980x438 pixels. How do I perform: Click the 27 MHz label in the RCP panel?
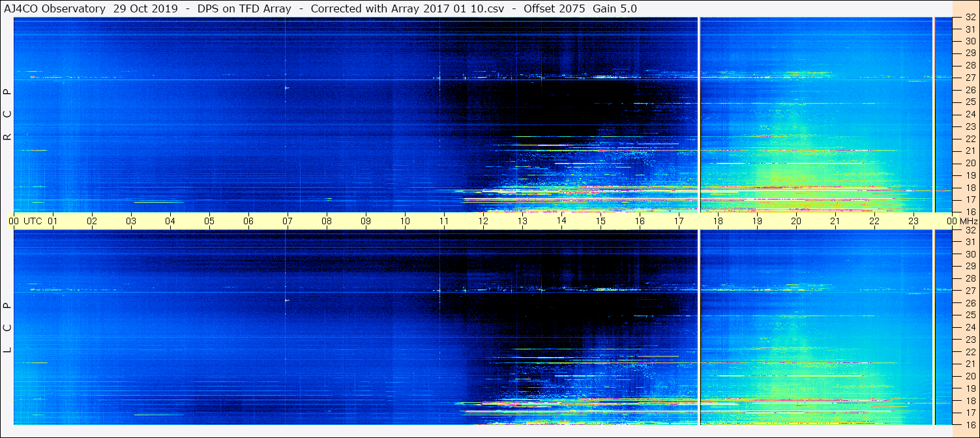pos(970,78)
